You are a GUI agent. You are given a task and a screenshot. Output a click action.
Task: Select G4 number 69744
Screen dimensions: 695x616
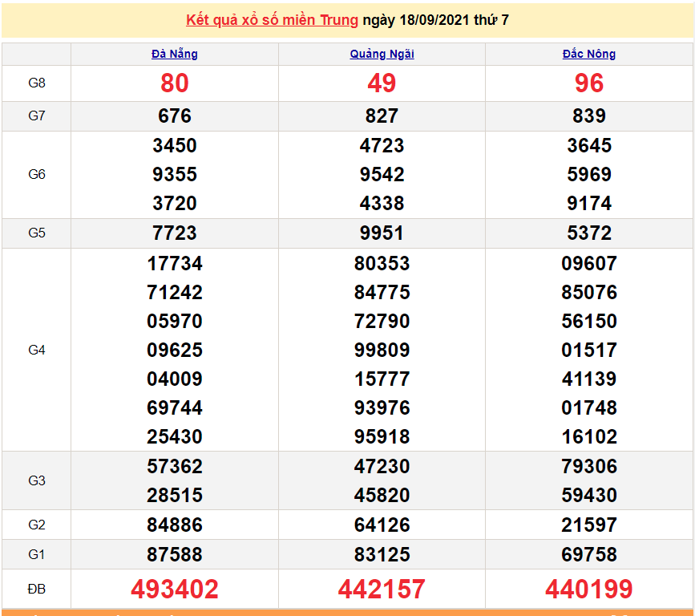tap(175, 407)
